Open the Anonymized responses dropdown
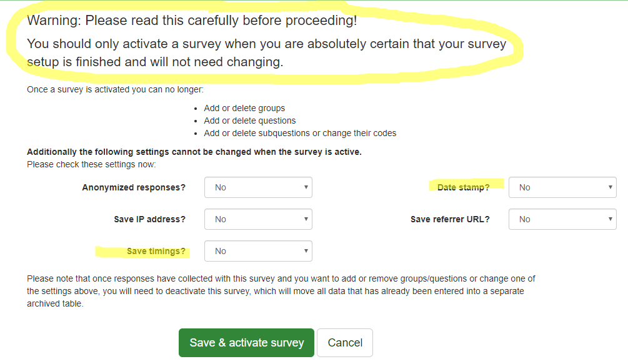The height and width of the screenshot is (364, 628). click(258, 187)
